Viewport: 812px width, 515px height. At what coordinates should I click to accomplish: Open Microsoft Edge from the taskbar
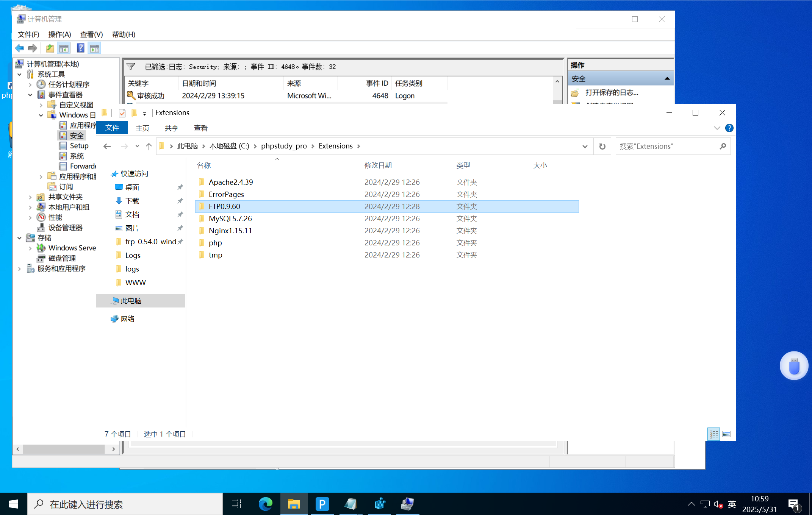coord(265,504)
